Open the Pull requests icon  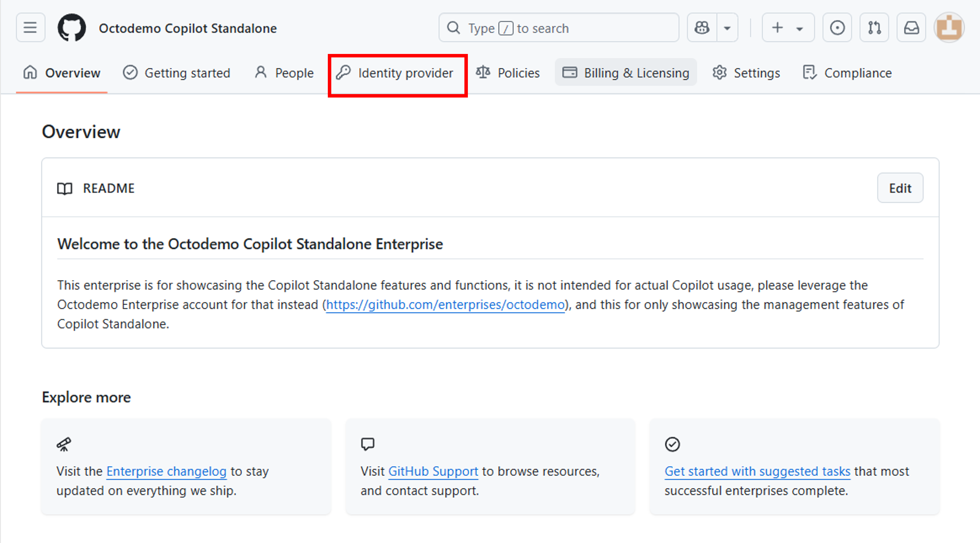[x=874, y=28]
